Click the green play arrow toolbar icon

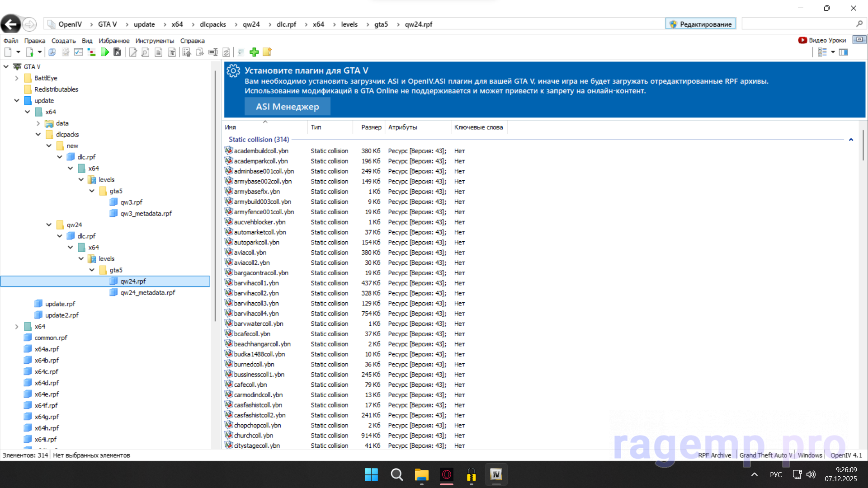click(105, 52)
